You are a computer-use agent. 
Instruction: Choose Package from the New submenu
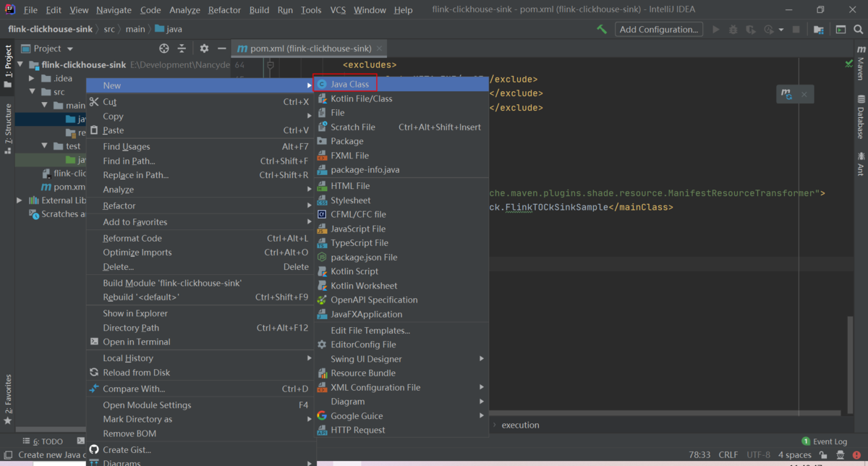(x=401, y=141)
